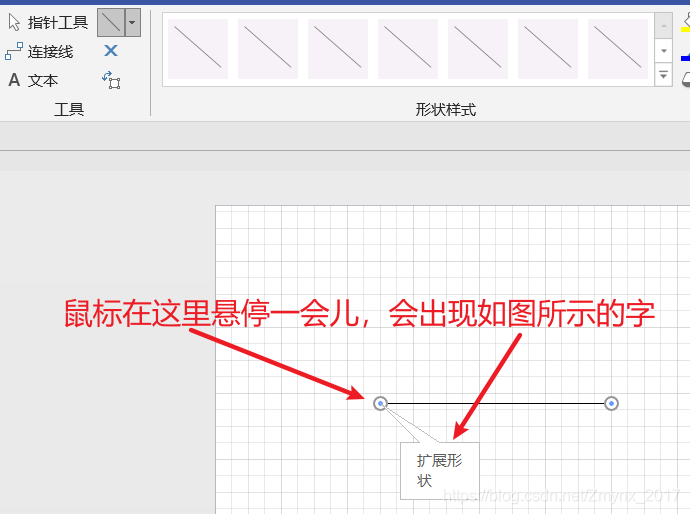Choose the first shape style thumbnail
The height and width of the screenshot is (514, 690).
pyautogui.click(x=198, y=49)
